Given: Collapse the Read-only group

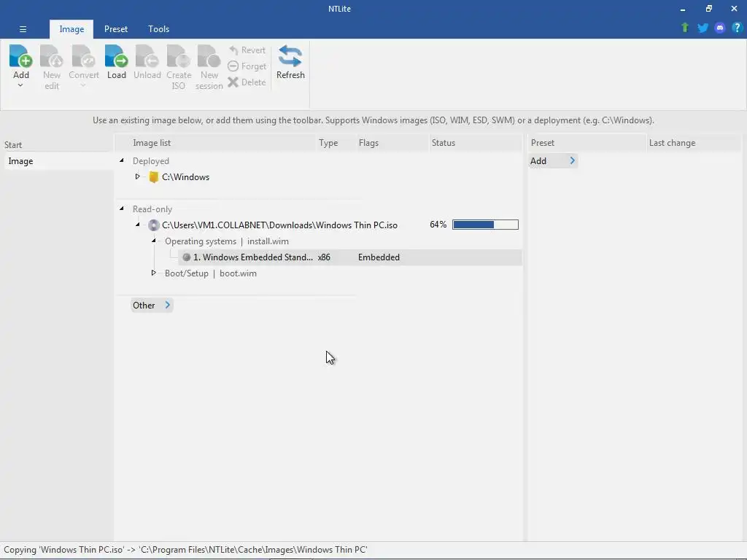Looking at the screenshot, I should [122, 209].
